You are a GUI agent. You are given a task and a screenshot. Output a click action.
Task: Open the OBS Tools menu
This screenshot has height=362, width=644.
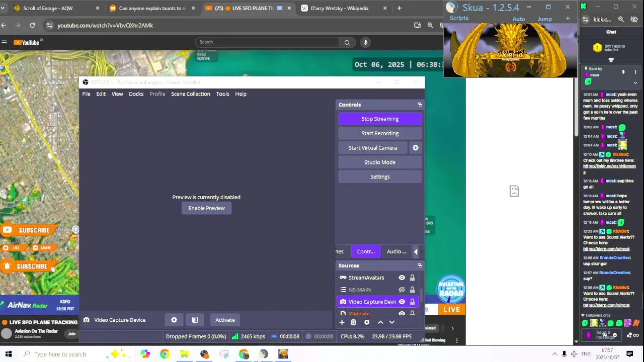coord(223,94)
